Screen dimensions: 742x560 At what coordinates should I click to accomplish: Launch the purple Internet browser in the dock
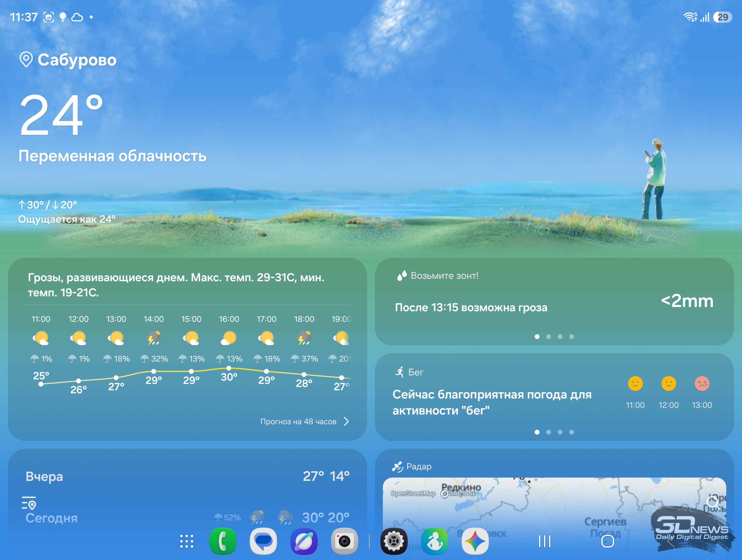(x=304, y=541)
